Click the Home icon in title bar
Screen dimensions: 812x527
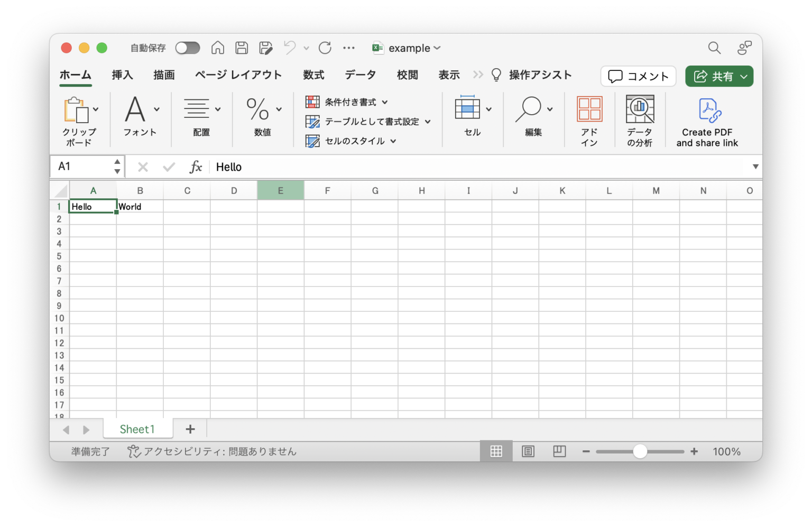tap(217, 48)
